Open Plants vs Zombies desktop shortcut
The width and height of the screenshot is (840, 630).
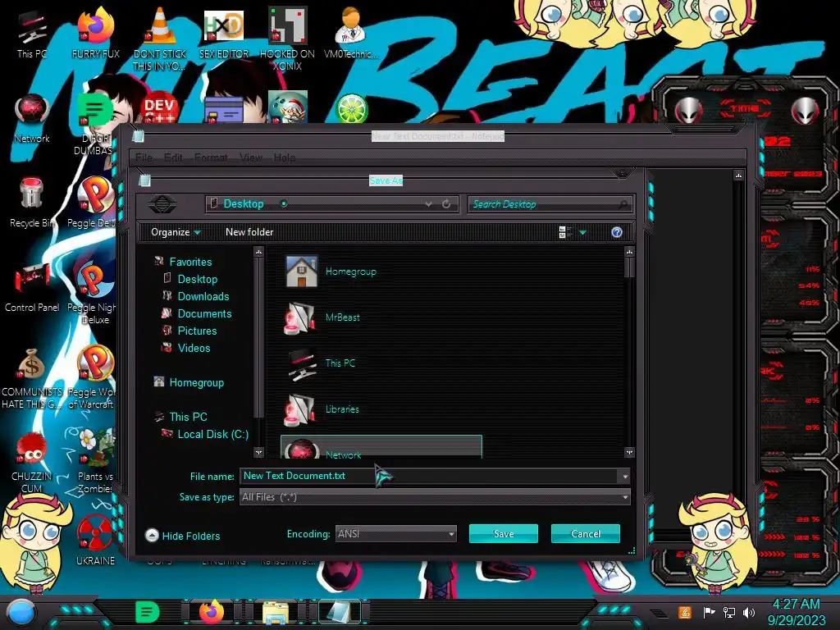click(95, 461)
